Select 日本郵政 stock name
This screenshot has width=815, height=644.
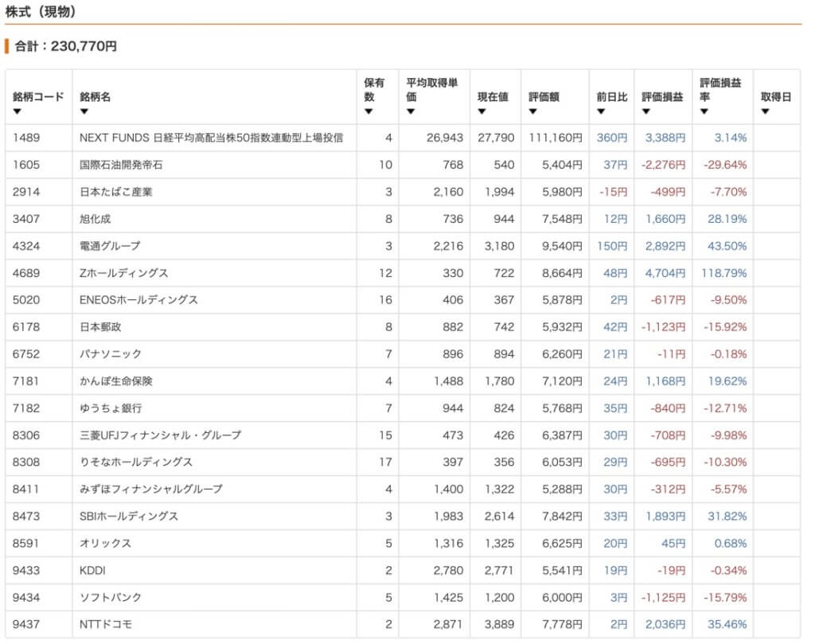point(100,327)
